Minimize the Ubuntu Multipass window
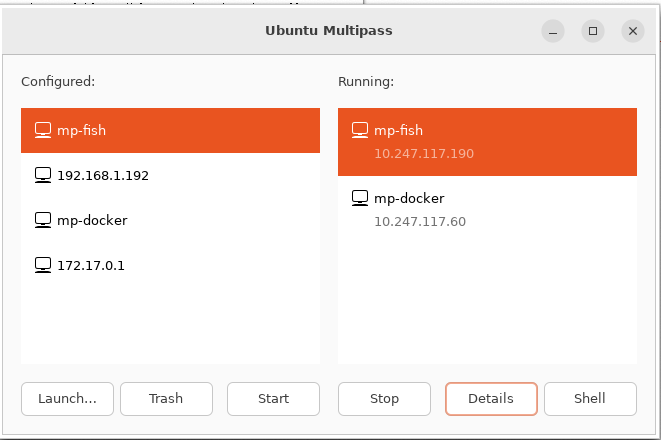 pos(553,31)
